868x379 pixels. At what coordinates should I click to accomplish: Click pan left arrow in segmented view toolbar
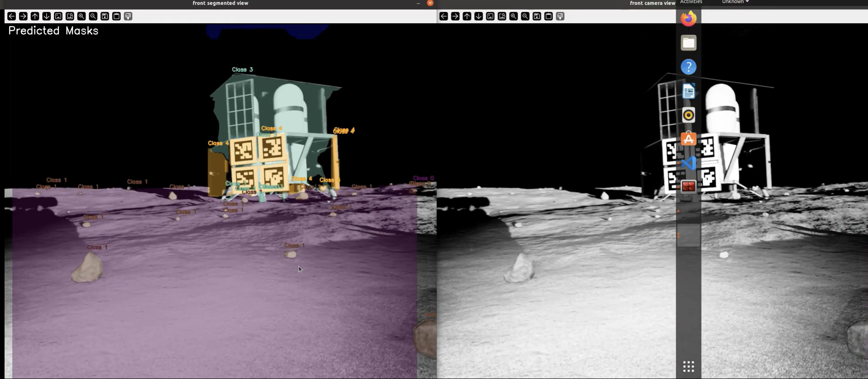tap(11, 16)
